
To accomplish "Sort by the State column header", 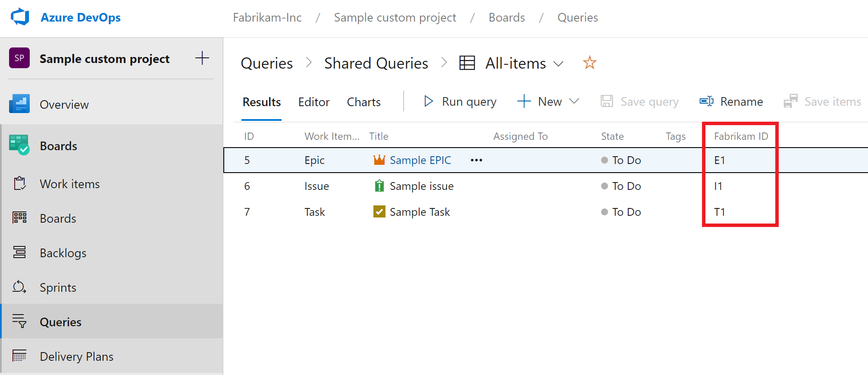I will pyautogui.click(x=612, y=136).
